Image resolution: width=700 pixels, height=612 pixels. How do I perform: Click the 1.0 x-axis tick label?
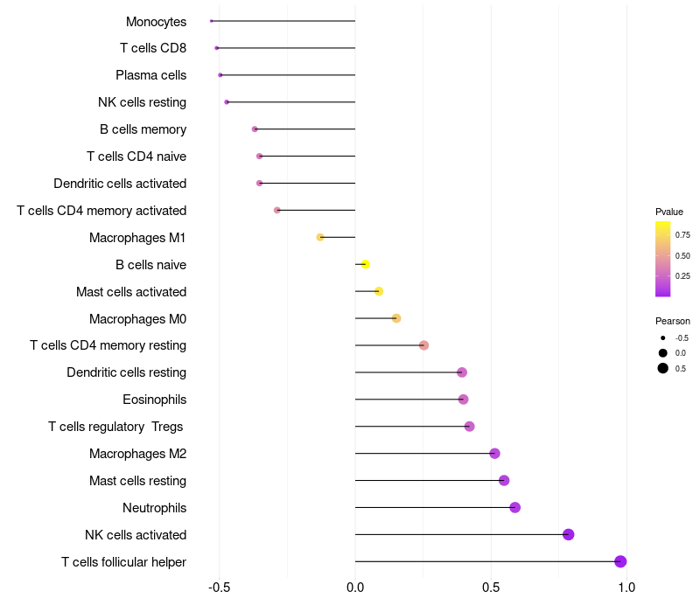pyautogui.click(x=626, y=588)
